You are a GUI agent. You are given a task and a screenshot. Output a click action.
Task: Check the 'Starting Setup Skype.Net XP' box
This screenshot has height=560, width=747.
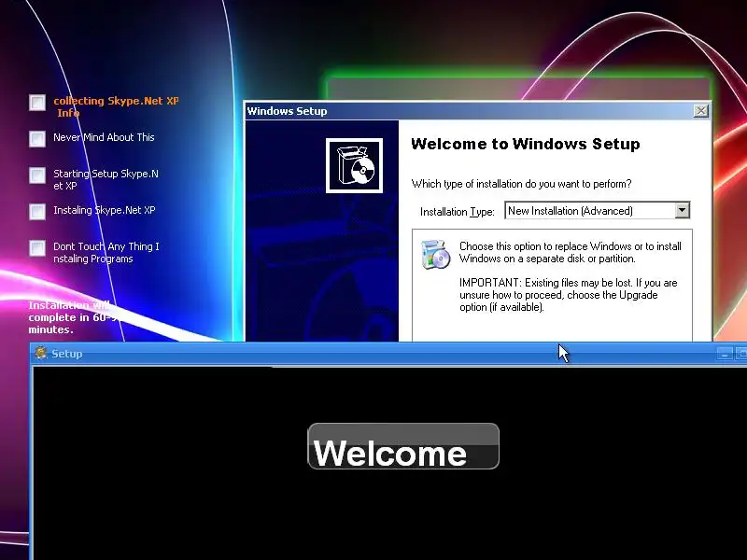pyautogui.click(x=37, y=175)
